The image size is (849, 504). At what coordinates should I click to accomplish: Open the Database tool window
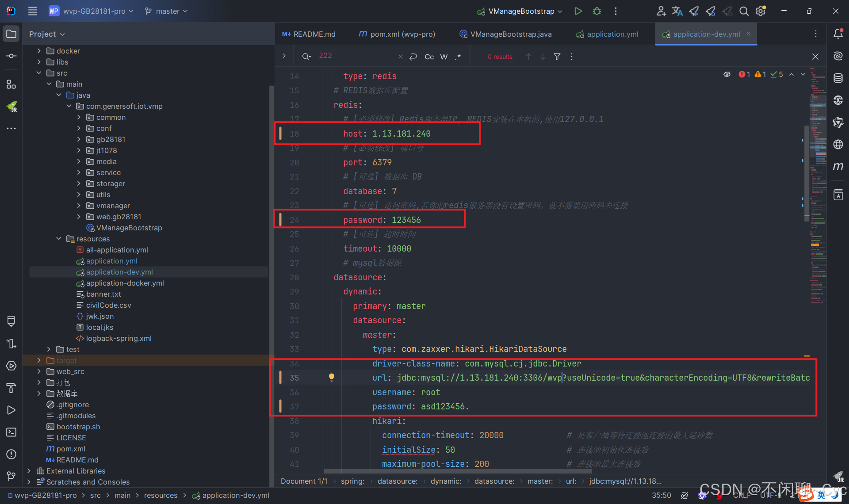(838, 78)
